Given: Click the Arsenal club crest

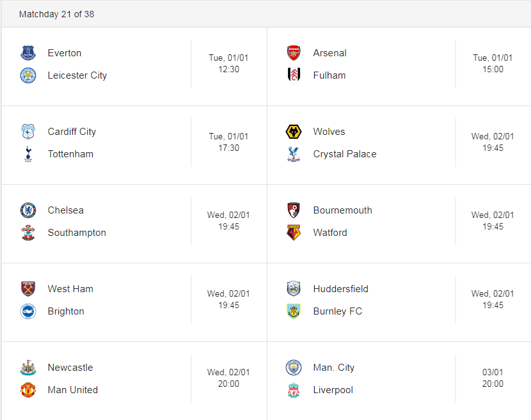Looking at the screenshot, I should tap(294, 53).
